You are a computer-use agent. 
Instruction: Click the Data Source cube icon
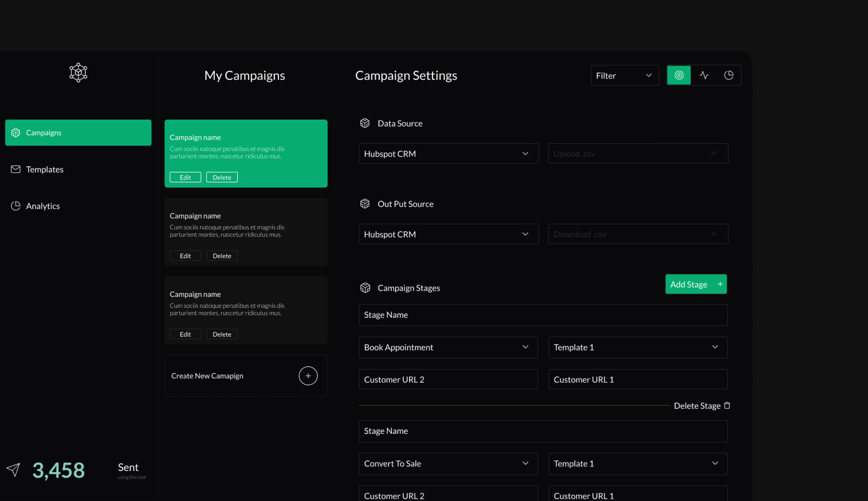tap(365, 123)
